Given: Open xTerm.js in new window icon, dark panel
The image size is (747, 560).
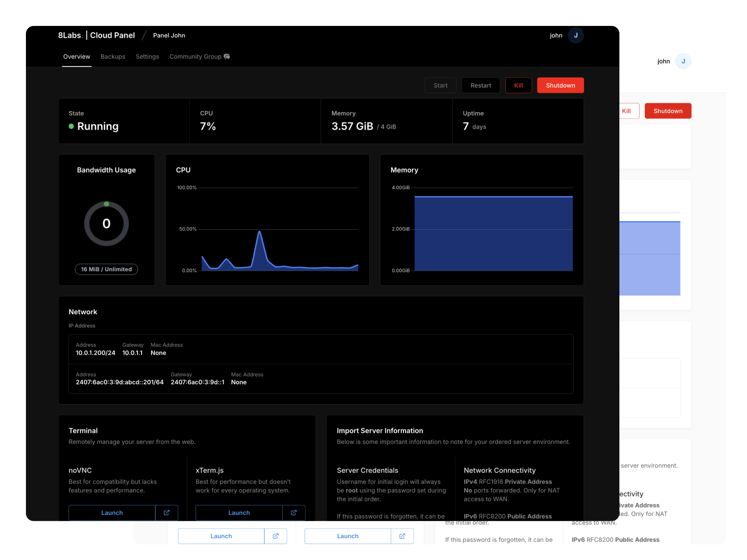Looking at the screenshot, I should coord(294,513).
